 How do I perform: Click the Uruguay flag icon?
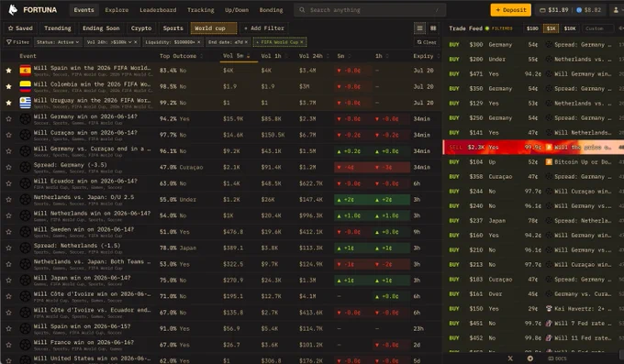point(25,103)
